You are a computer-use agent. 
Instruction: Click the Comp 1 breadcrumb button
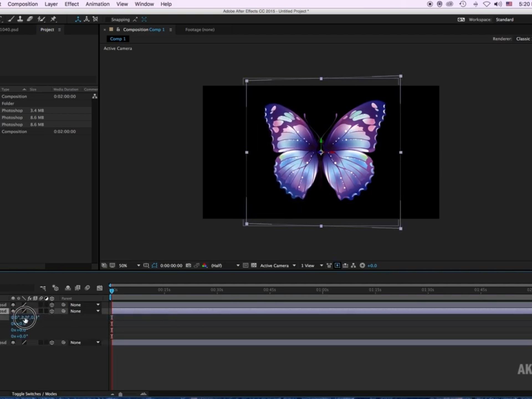pyautogui.click(x=118, y=39)
